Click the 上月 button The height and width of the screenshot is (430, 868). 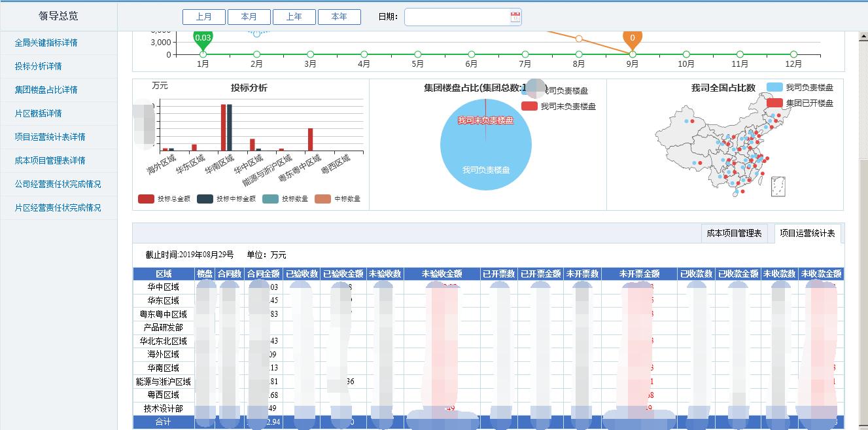pos(203,17)
